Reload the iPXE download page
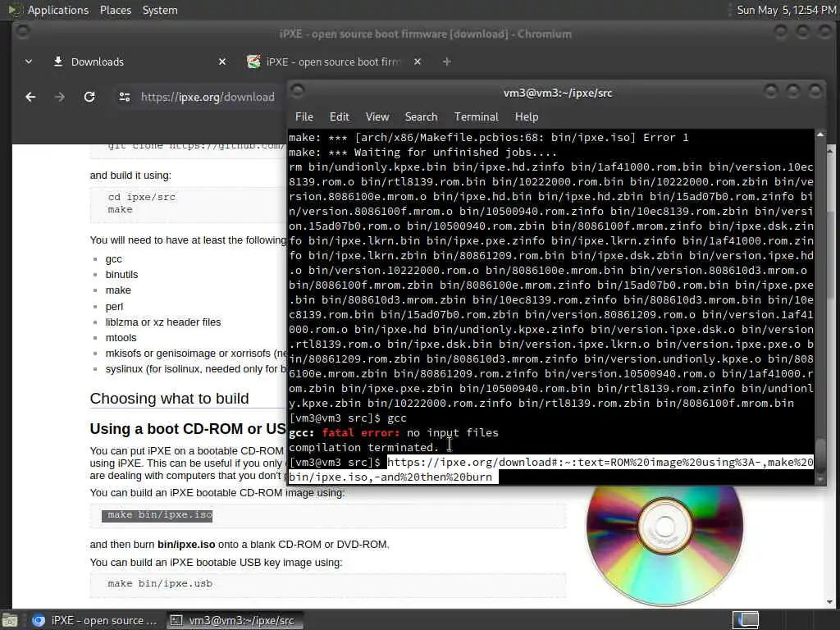840x630 pixels. pos(89,97)
